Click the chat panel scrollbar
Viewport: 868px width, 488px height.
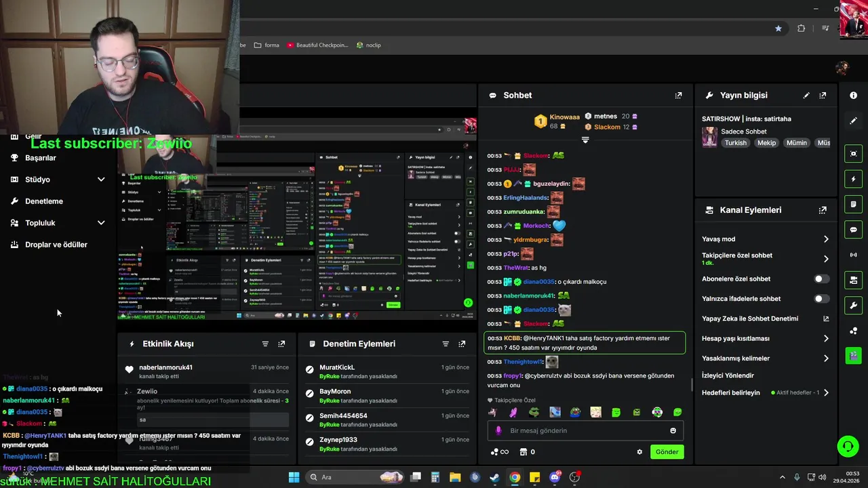[691, 385]
